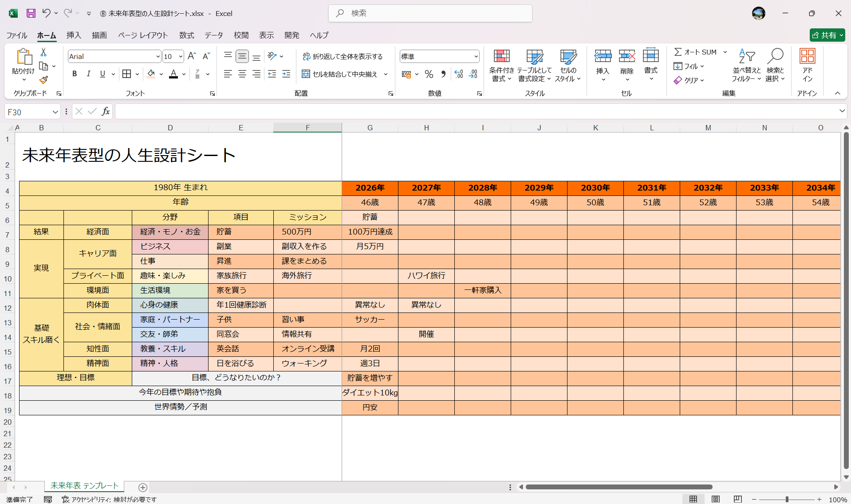This screenshot has width=851, height=504.
Task: Open the Conditional Formatting options
Action: [x=501, y=65]
